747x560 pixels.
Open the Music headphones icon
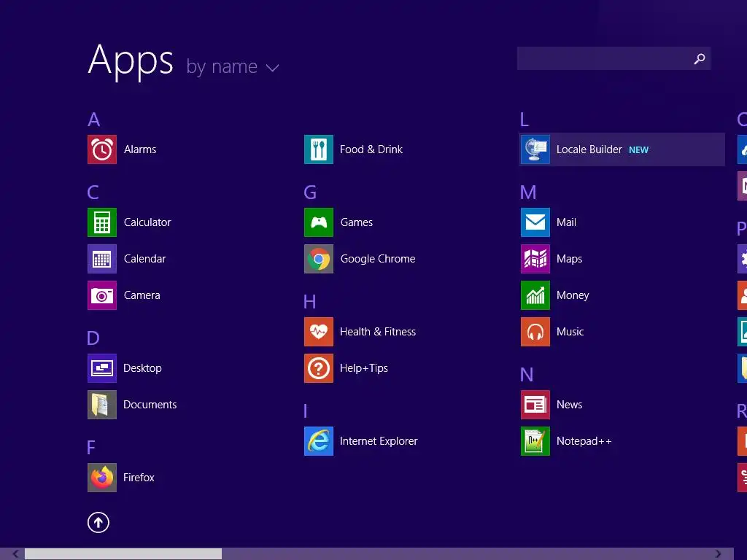535,332
